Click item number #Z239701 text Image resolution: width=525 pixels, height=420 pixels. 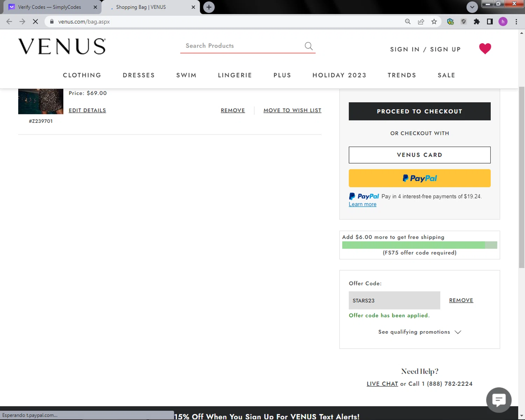click(x=41, y=121)
